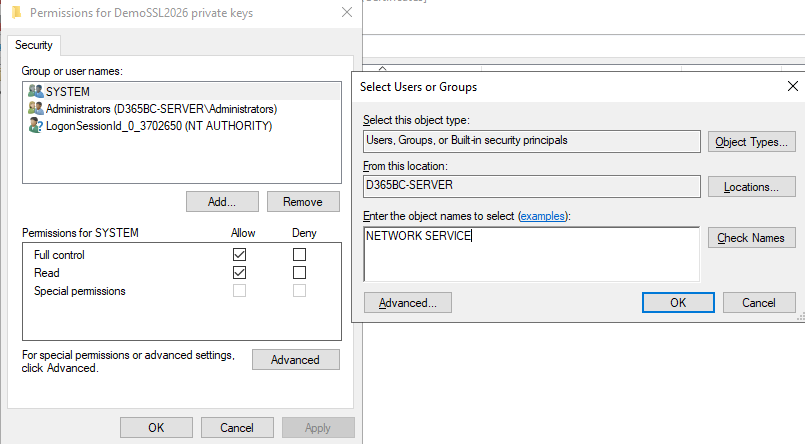Open Object Types... button
Image resolution: width=805 pixels, height=444 pixels.
[752, 142]
